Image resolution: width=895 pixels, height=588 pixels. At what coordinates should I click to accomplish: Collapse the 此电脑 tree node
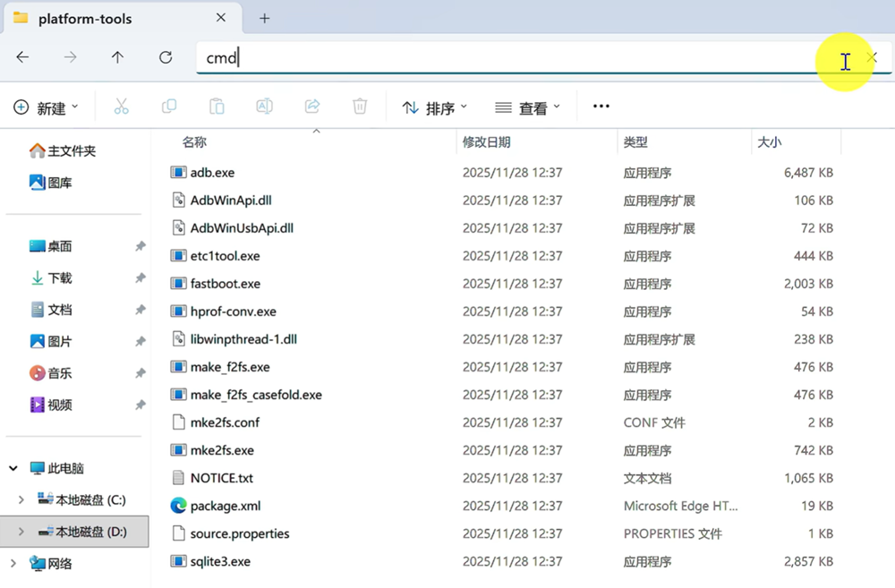(x=13, y=468)
